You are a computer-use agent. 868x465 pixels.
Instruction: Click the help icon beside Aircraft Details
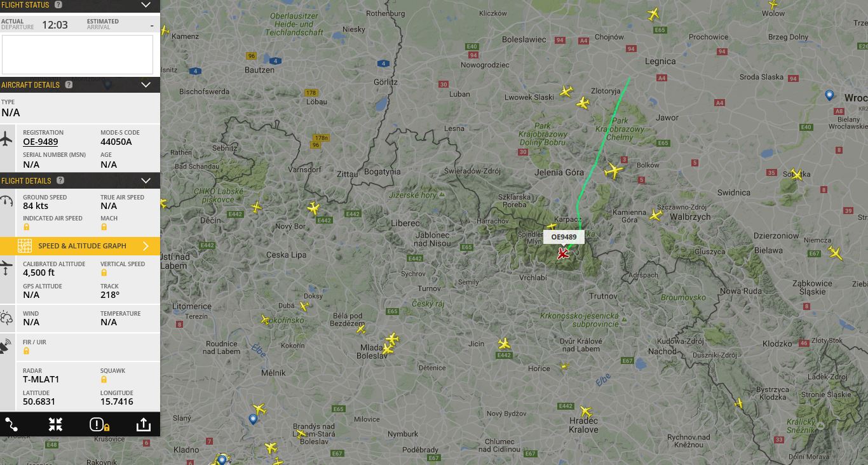pos(69,84)
